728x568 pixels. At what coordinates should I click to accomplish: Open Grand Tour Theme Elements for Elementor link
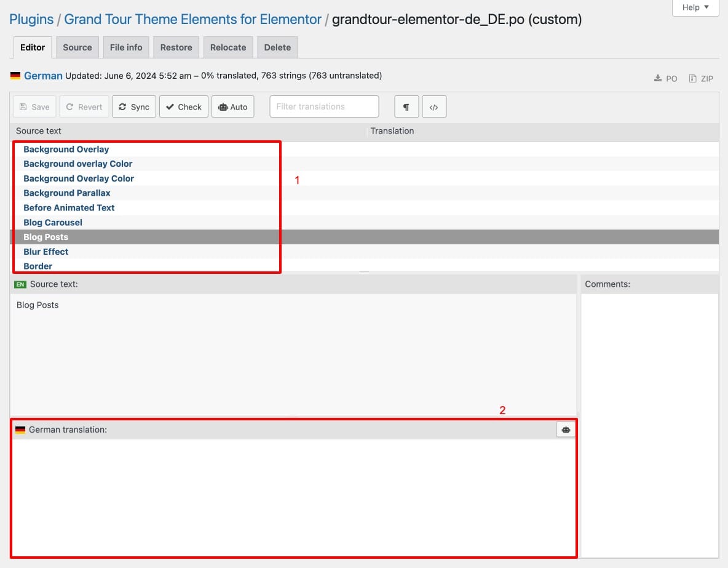[192, 20]
